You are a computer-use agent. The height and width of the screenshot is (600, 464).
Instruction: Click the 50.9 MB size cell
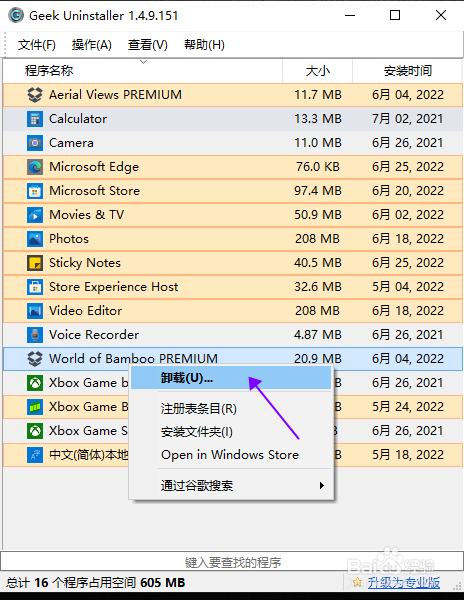[317, 215]
